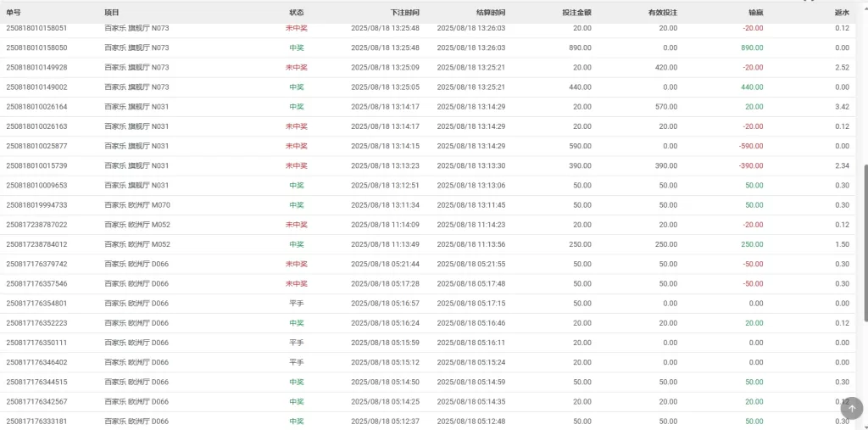Click the rebate value 2.34
The width and height of the screenshot is (868, 430).
coord(842,165)
